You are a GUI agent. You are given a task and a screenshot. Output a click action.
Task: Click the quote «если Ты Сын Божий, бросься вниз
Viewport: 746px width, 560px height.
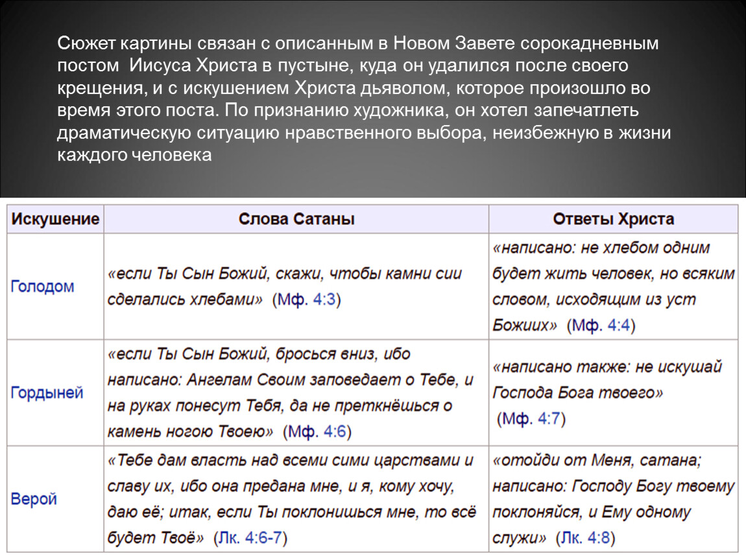point(291,393)
